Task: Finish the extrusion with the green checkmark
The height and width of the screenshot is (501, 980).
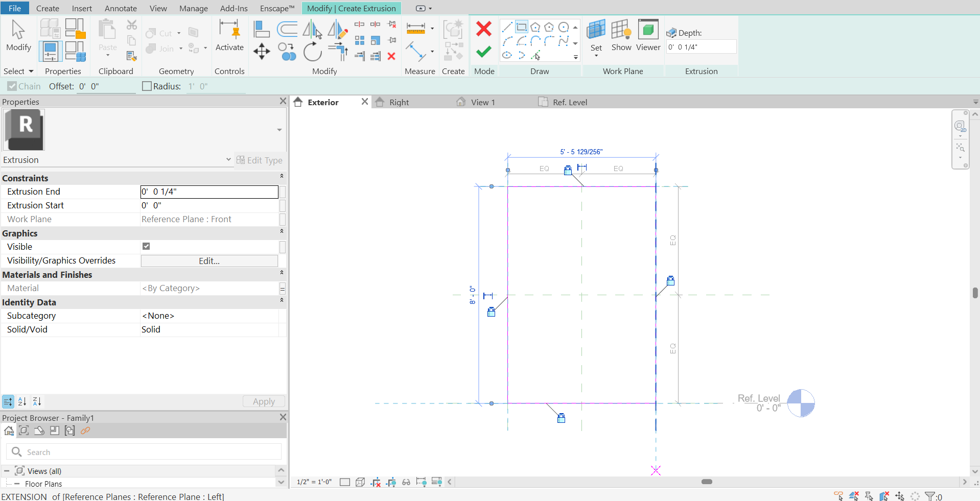Action: pyautogui.click(x=483, y=52)
